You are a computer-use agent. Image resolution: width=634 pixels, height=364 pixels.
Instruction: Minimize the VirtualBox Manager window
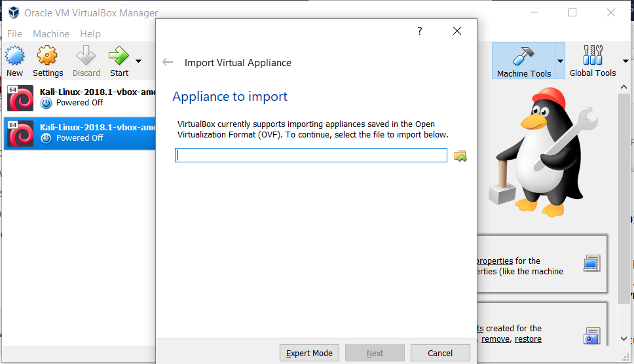(534, 12)
